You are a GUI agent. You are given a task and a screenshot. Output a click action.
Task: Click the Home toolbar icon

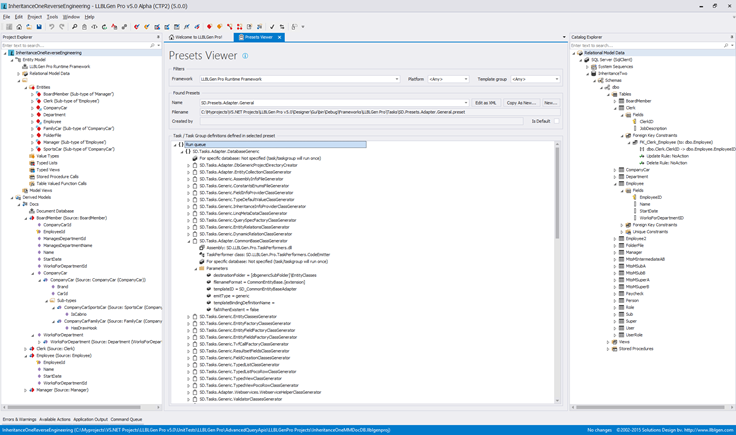[19, 27]
